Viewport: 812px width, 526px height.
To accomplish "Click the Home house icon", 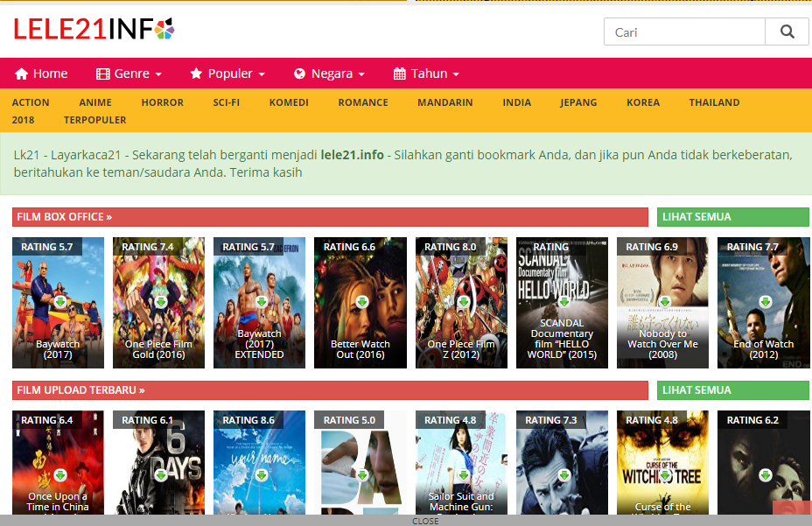I will click(21, 74).
